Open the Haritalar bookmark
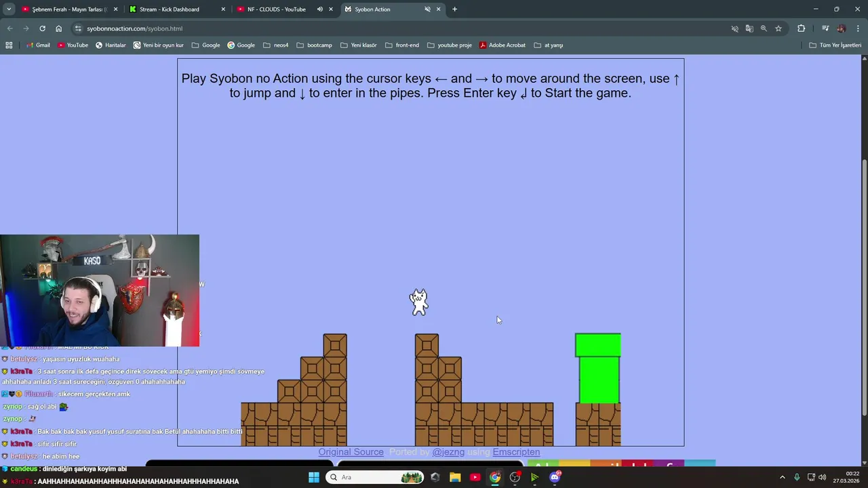This screenshot has height=488, width=868. (x=111, y=45)
